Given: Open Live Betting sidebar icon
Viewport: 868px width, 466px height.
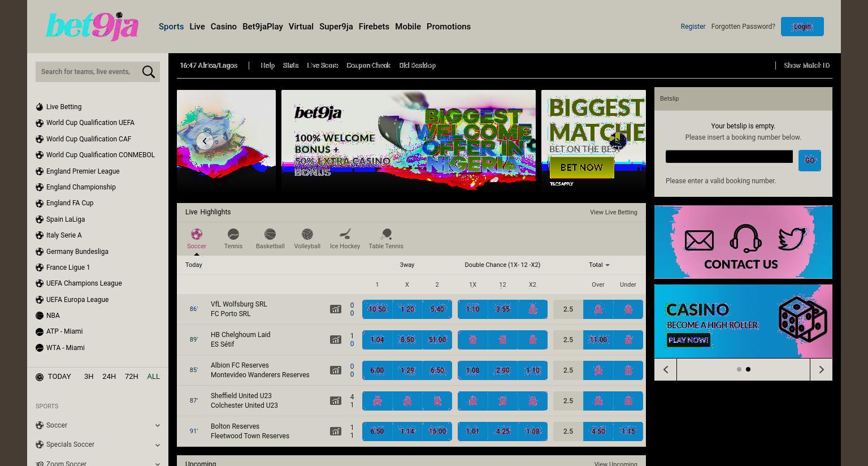Looking at the screenshot, I should click(40, 107).
